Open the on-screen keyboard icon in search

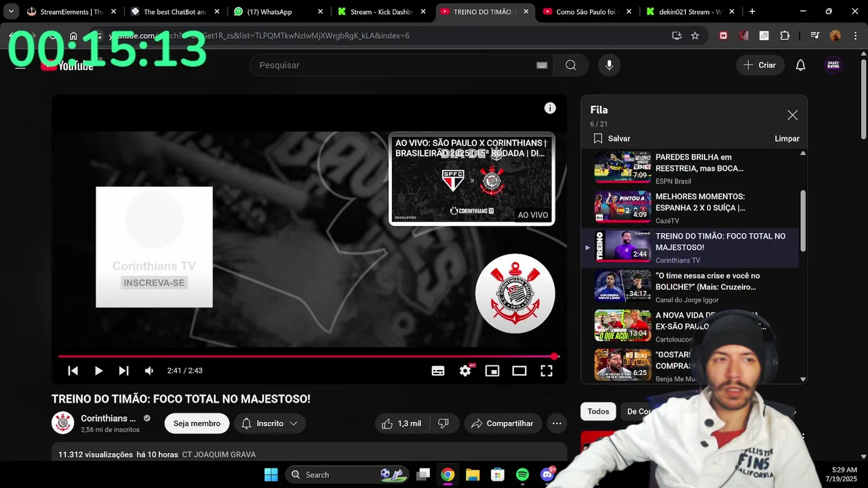point(542,65)
